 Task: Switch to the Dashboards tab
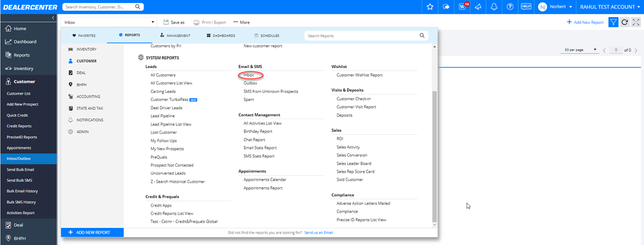[221, 36]
